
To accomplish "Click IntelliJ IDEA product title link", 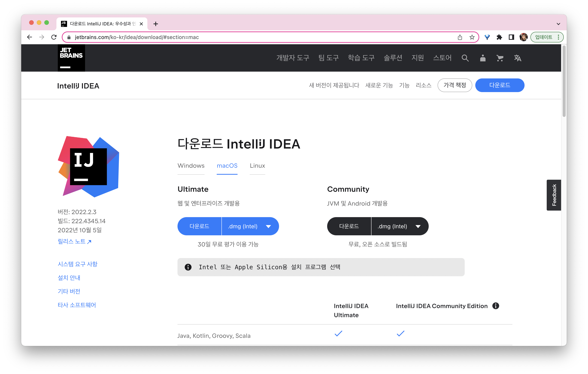I will pyautogui.click(x=78, y=86).
